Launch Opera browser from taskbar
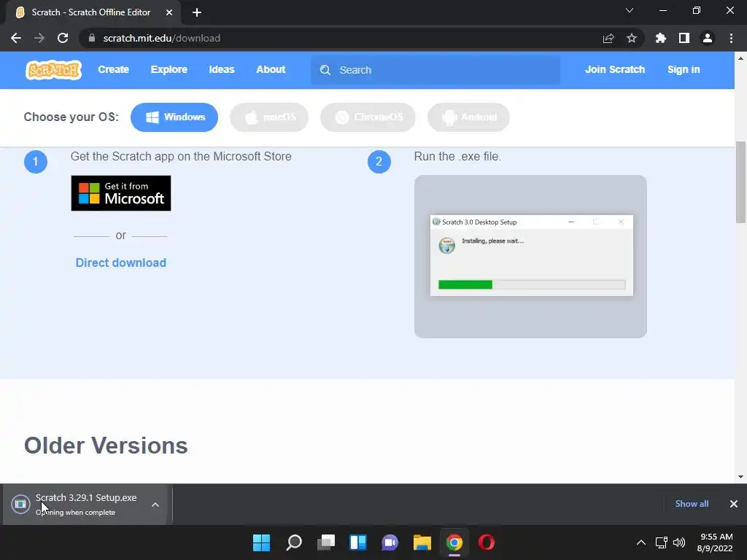Image resolution: width=747 pixels, height=560 pixels. 487,542
